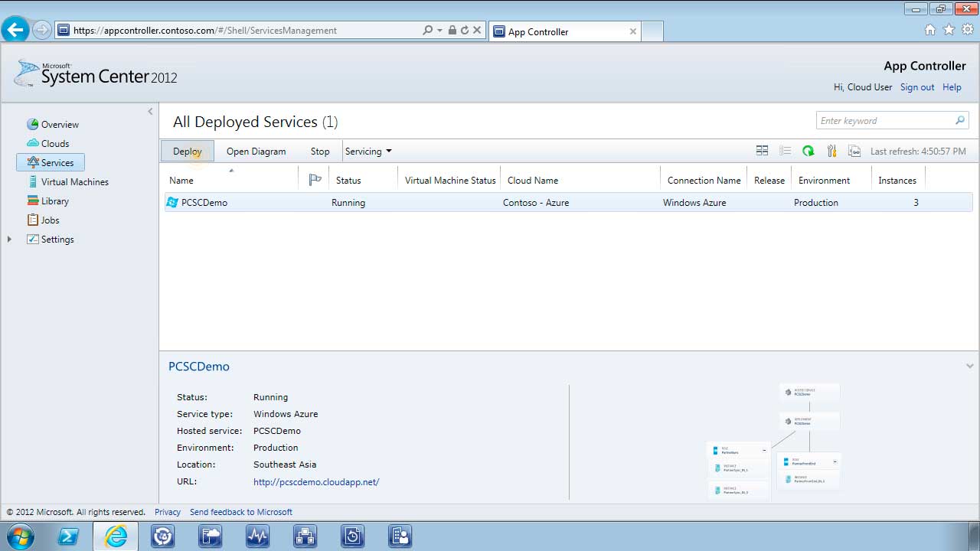Click the Deploy button
The width and height of the screenshot is (980, 551).
point(188,151)
